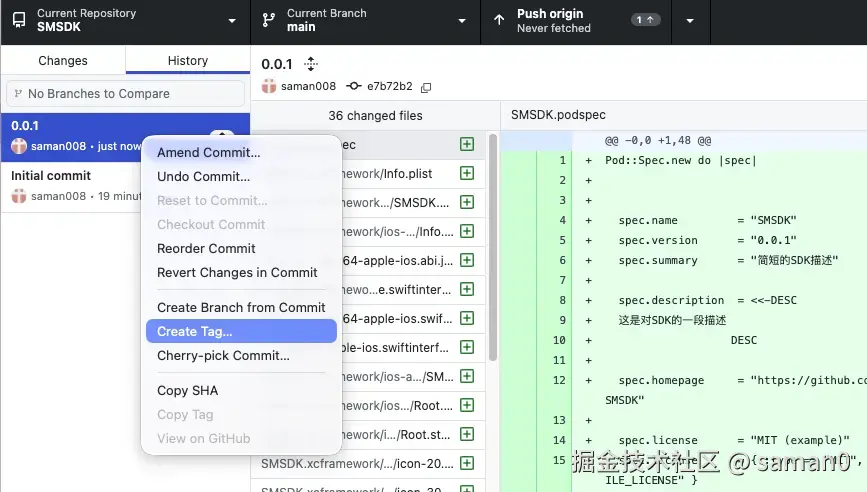This screenshot has width=867, height=492.
Task: Click added icon beside icon-20....
Action: [467, 464]
